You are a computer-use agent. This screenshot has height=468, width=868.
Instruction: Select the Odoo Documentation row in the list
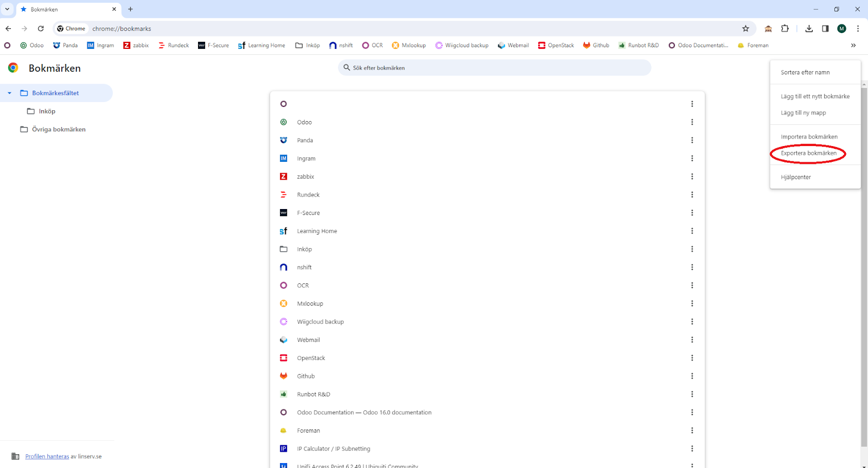point(487,413)
